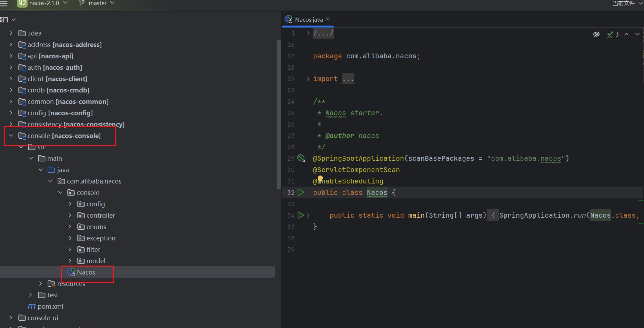Expand the exception package
This screenshot has width=644, height=328.
click(x=70, y=238)
